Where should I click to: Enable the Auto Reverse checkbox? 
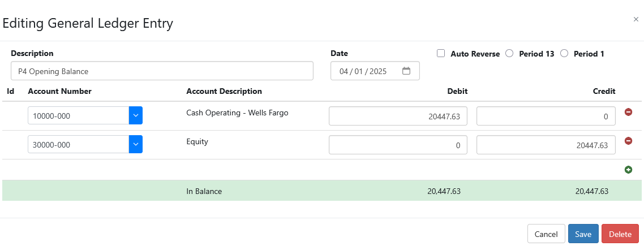point(441,53)
